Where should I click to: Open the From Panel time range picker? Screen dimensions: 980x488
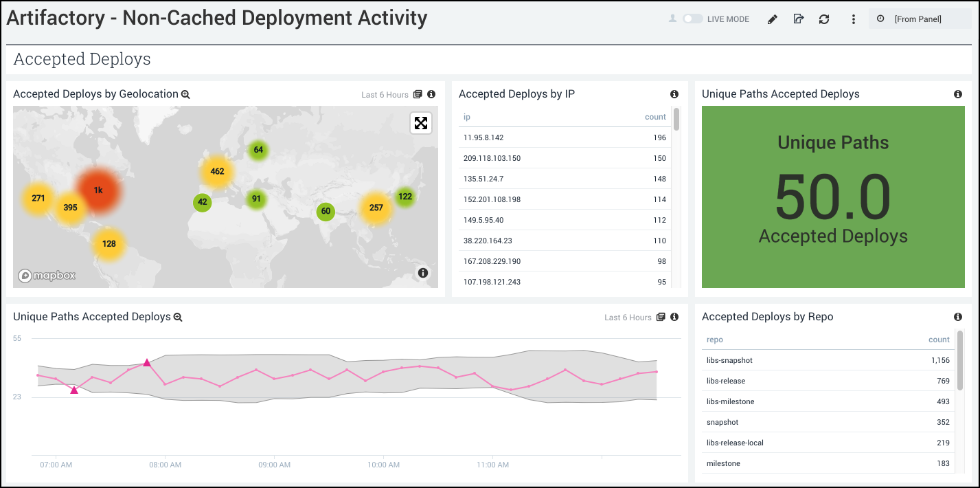click(x=917, y=19)
